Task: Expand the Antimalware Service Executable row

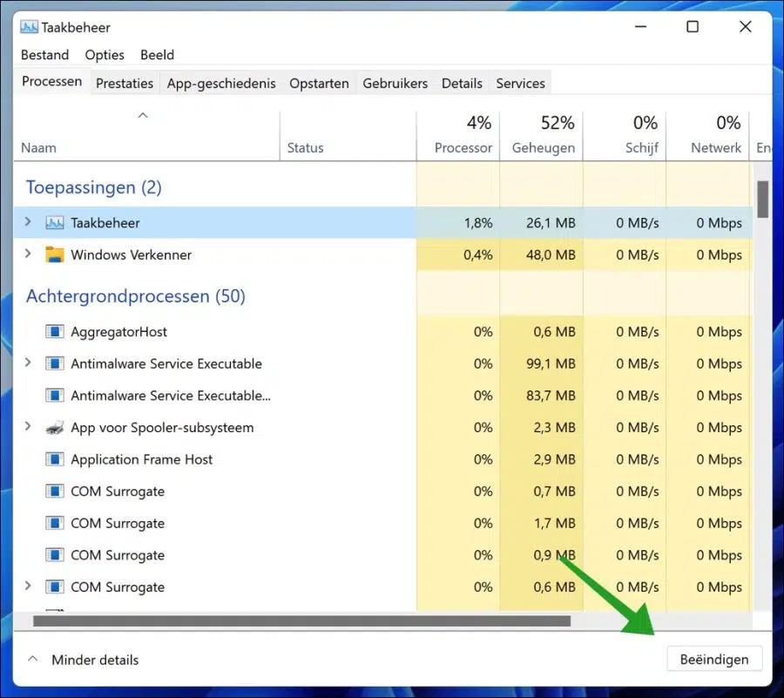Action: point(28,363)
